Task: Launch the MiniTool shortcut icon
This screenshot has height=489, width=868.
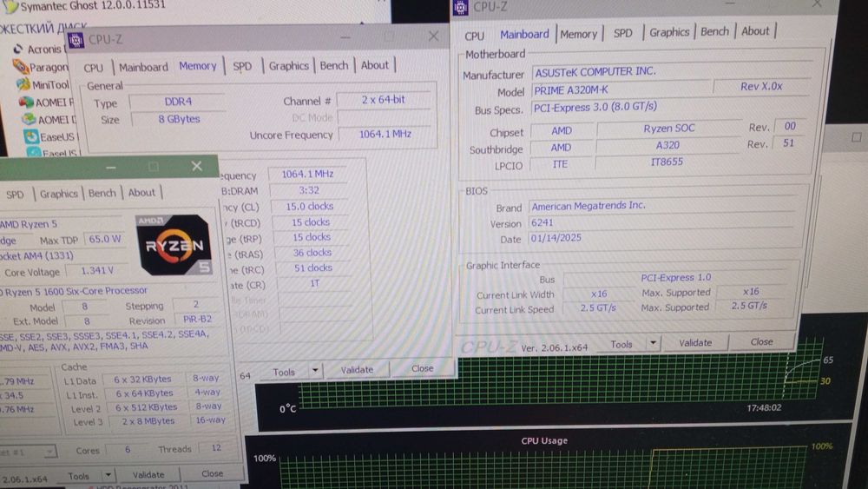Action: pyautogui.click(x=23, y=84)
